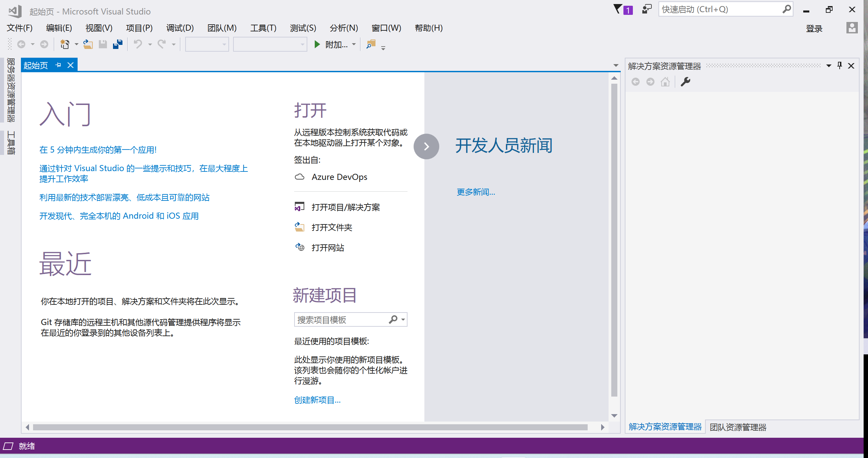Click the Open File toolbar icon
This screenshot has height=458, width=868.
click(88, 44)
